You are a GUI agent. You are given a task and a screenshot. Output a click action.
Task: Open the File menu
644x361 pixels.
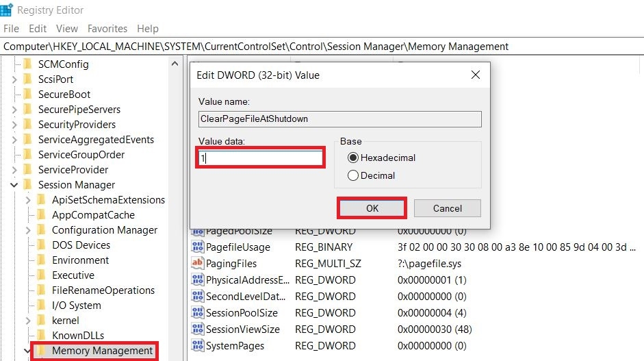point(11,29)
